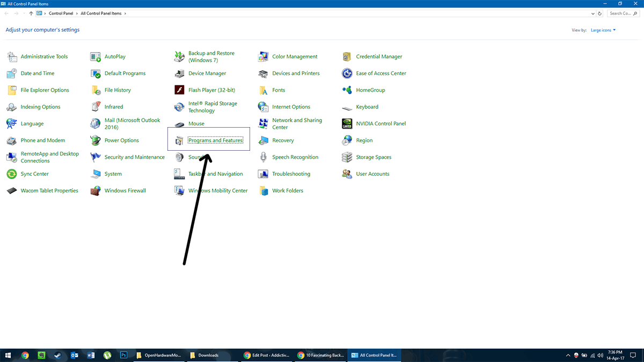
Task: Open the Color Management icon
Action: tap(264, 56)
